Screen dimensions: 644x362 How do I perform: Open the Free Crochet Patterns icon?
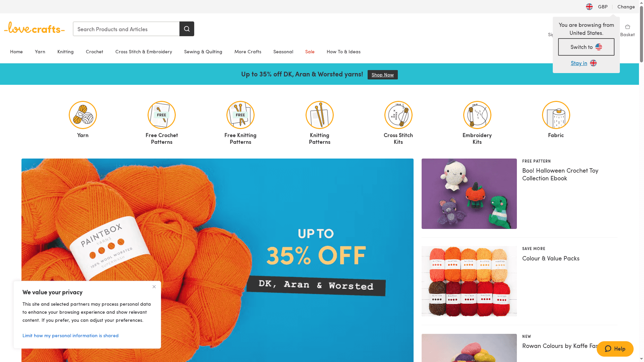click(x=162, y=115)
